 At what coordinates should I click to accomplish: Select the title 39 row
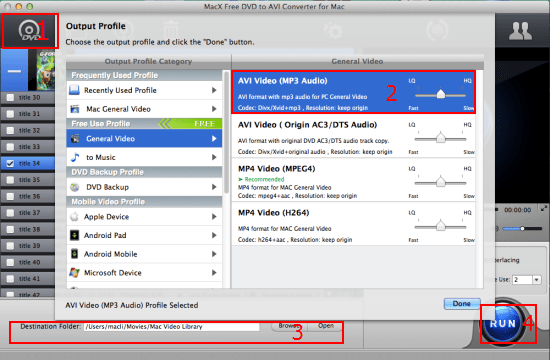tap(28, 246)
